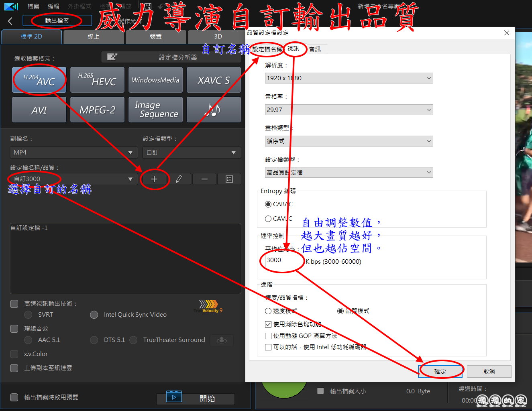Expand the 畫格率 29.97 dropdown
The height and width of the screenshot is (411, 532).
click(x=349, y=110)
